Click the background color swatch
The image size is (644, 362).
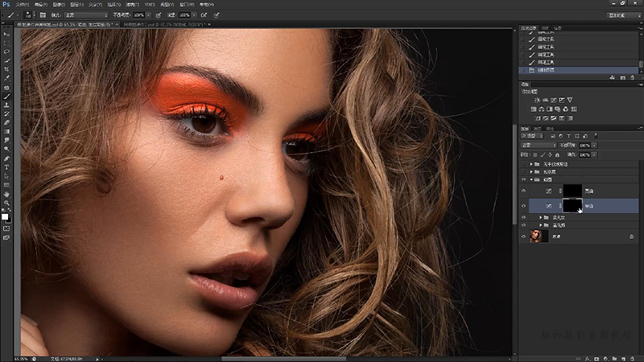point(9,220)
